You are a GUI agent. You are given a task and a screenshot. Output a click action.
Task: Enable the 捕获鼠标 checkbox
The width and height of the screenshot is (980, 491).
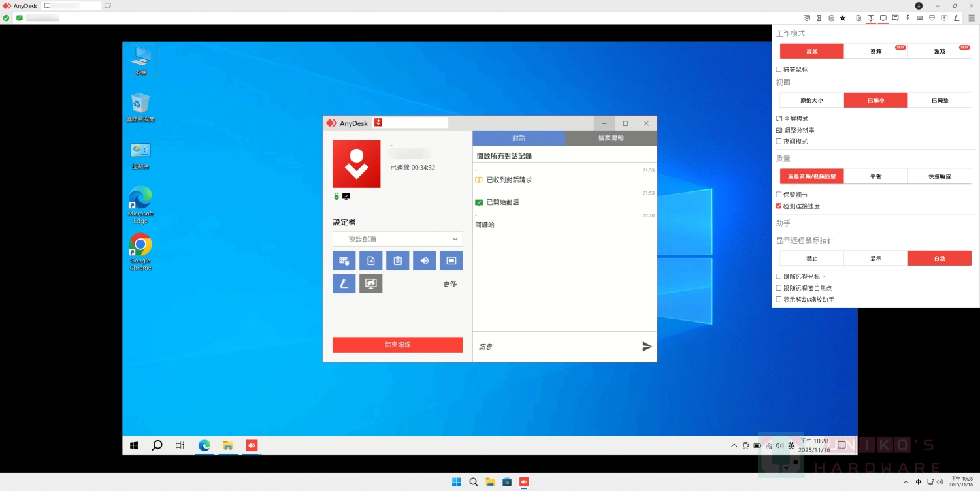[779, 69]
